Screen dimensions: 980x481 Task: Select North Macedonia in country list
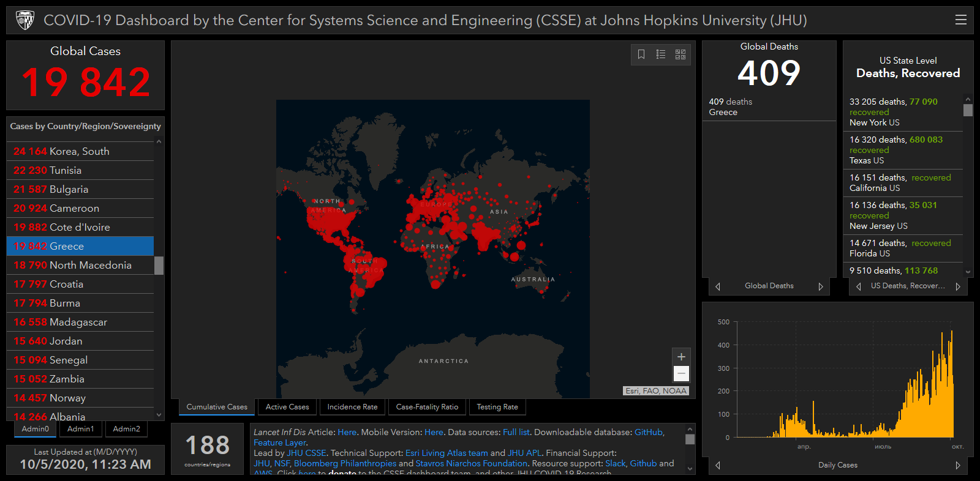[x=80, y=265]
